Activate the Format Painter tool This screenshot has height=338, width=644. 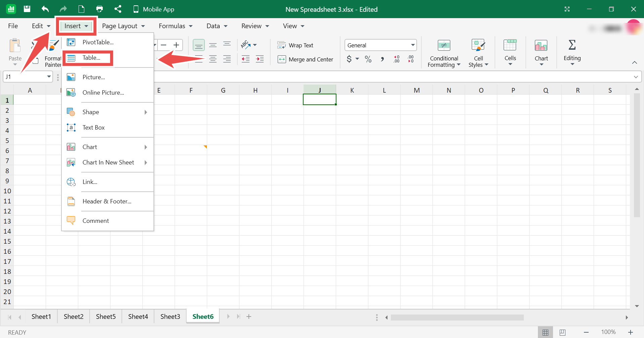click(53, 54)
